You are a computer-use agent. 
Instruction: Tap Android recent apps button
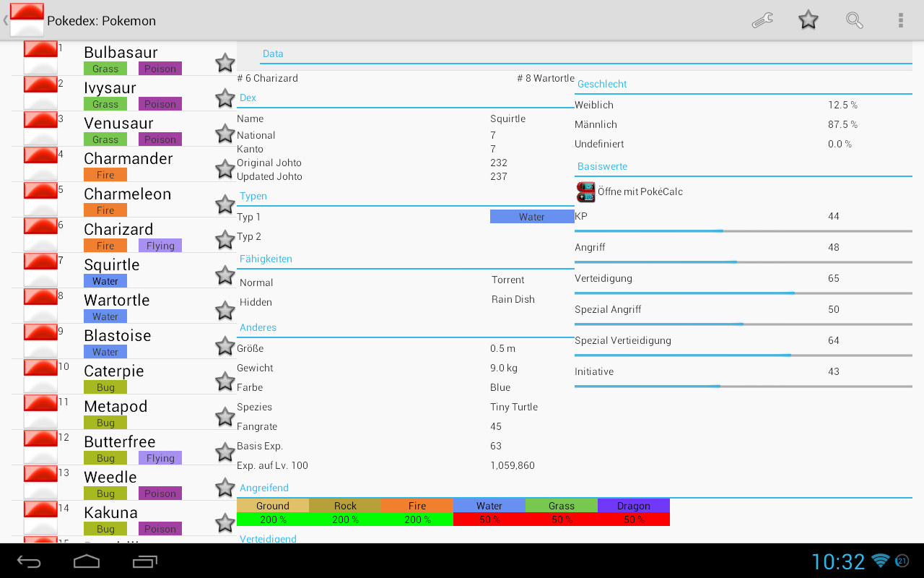click(145, 561)
